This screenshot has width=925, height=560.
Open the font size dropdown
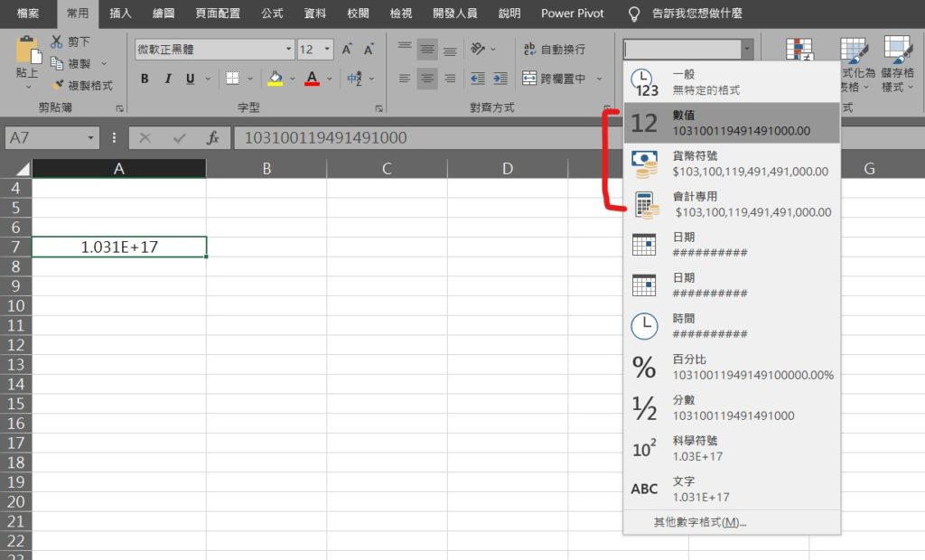point(326,49)
